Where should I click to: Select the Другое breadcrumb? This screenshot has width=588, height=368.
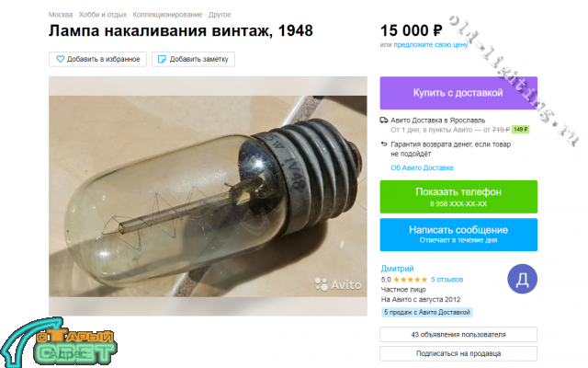[220, 15]
